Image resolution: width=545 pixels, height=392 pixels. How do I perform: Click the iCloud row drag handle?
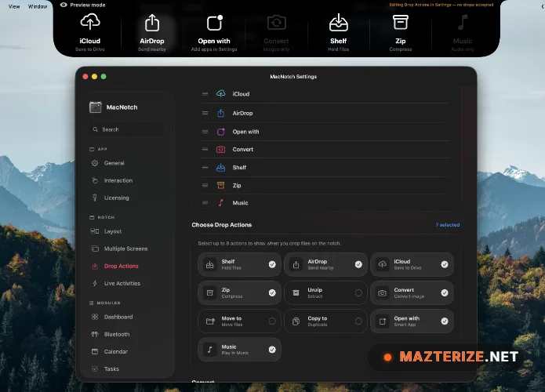pos(205,94)
